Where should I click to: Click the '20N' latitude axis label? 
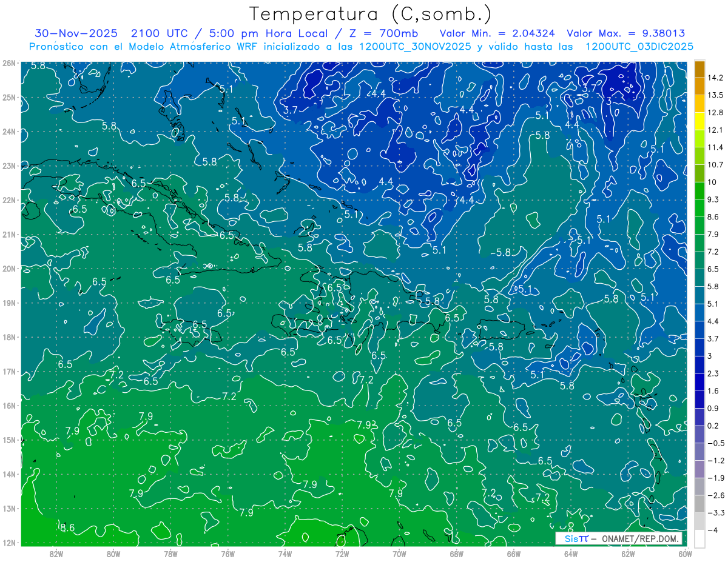9,269
